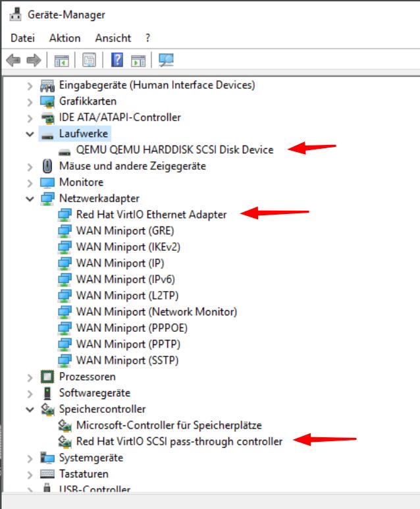
Task: Click the Netzwerkadapter category icon
Action: point(47,199)
